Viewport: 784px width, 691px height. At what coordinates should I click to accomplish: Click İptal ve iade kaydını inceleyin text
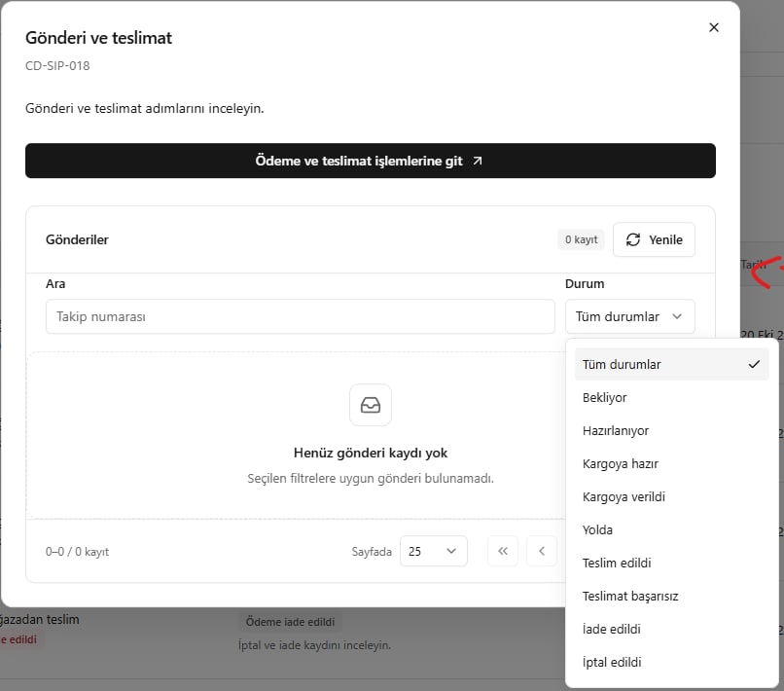[x=314, y=645]
